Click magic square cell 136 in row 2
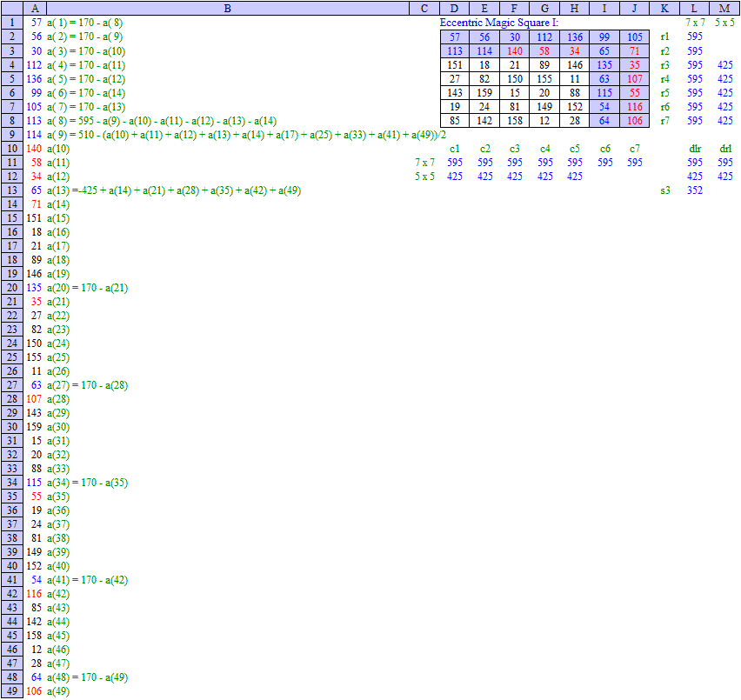The height and width of the screenshot is (700, 741). (x=575, y=37)
